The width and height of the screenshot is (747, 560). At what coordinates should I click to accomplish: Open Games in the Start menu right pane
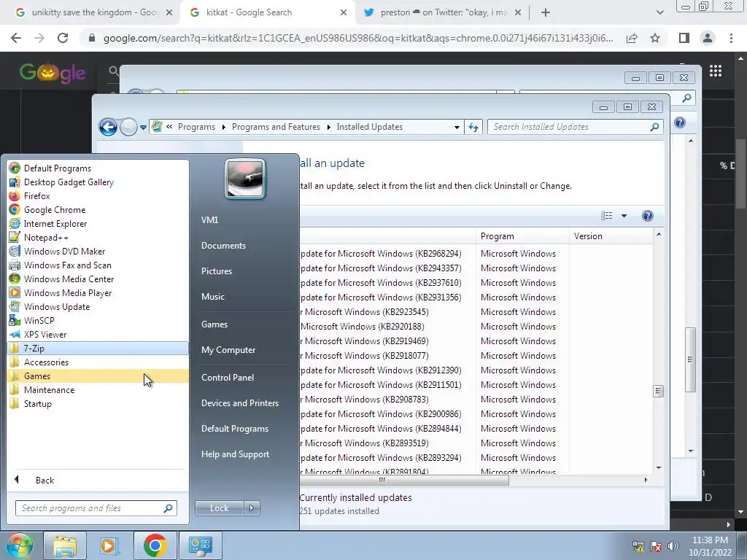pyautogui.click(x=214, y=324)
